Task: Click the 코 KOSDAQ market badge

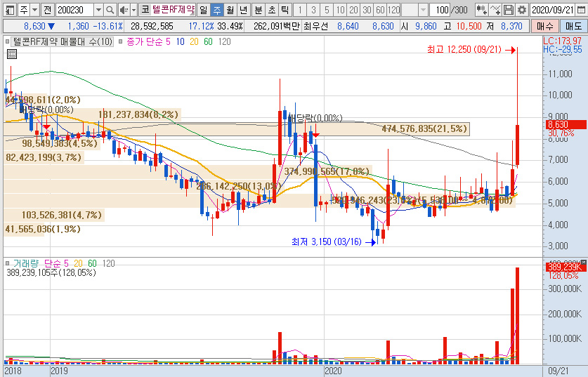Action: click(x=145, y=10)
